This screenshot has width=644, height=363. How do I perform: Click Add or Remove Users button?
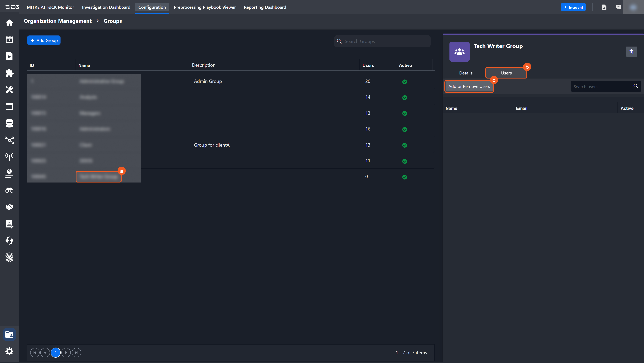pos(469,87)
